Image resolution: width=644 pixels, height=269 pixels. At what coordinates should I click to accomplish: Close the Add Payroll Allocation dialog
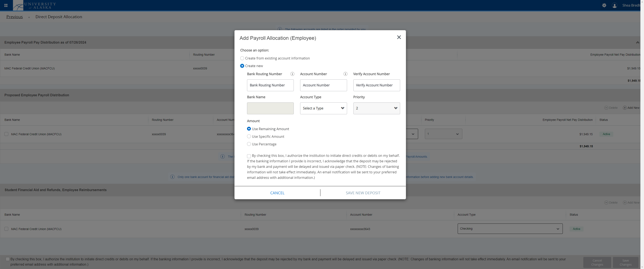point(399,37)
